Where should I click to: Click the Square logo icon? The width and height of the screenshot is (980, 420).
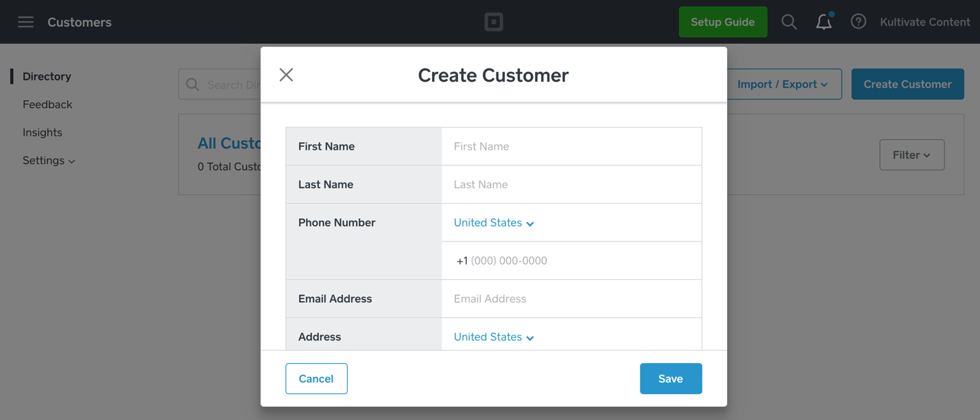click(494, 22)
